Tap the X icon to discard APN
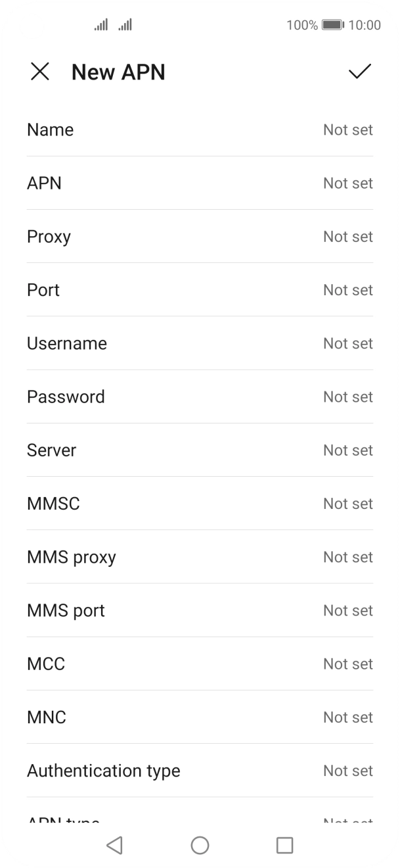This screenshot has width=400, height=868. tap(40, 72)
